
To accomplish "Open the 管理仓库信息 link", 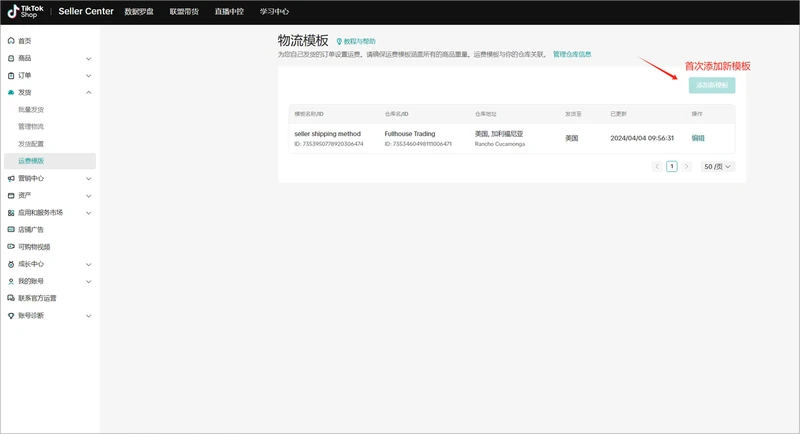I will tap(572, 54).
